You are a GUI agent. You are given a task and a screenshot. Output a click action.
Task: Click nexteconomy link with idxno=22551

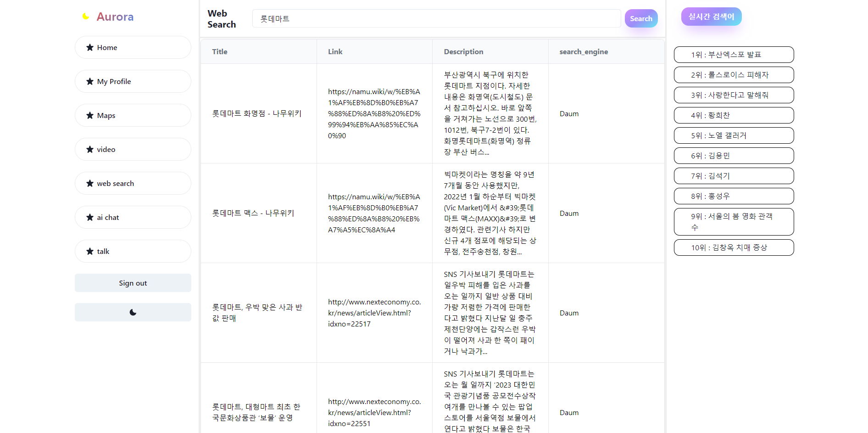[374, 412]
